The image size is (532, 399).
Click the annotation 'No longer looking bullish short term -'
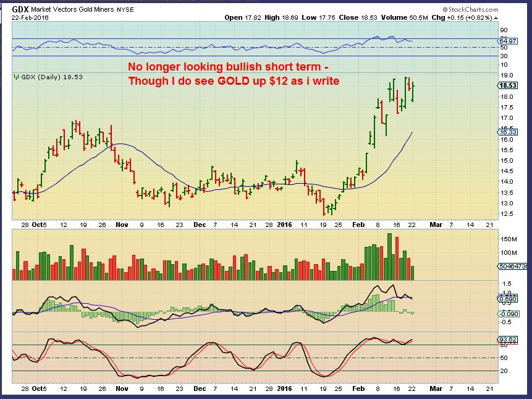229,67
